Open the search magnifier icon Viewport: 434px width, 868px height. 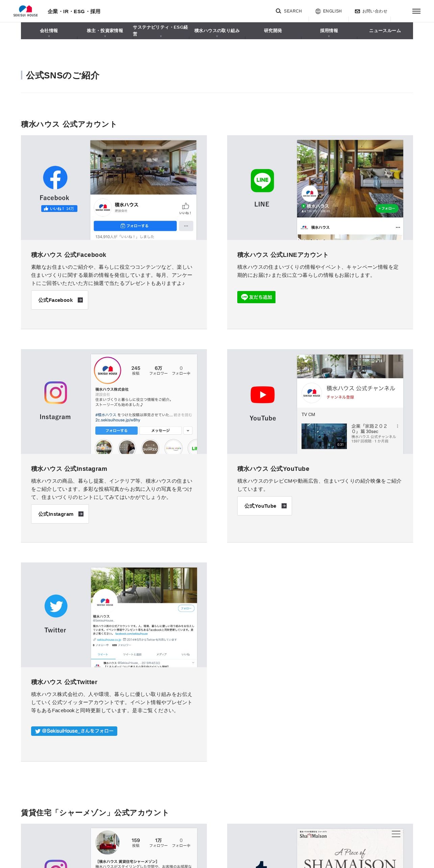(279, 11)
